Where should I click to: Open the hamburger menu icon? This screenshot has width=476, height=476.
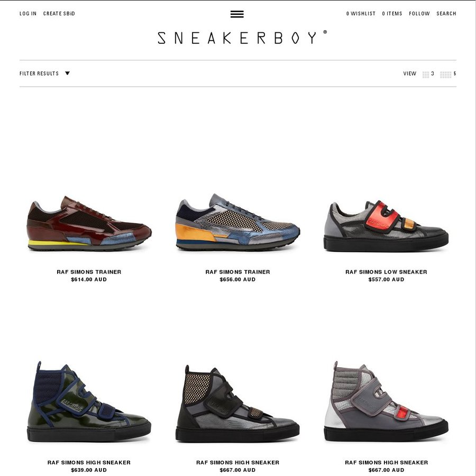[237, 14]
